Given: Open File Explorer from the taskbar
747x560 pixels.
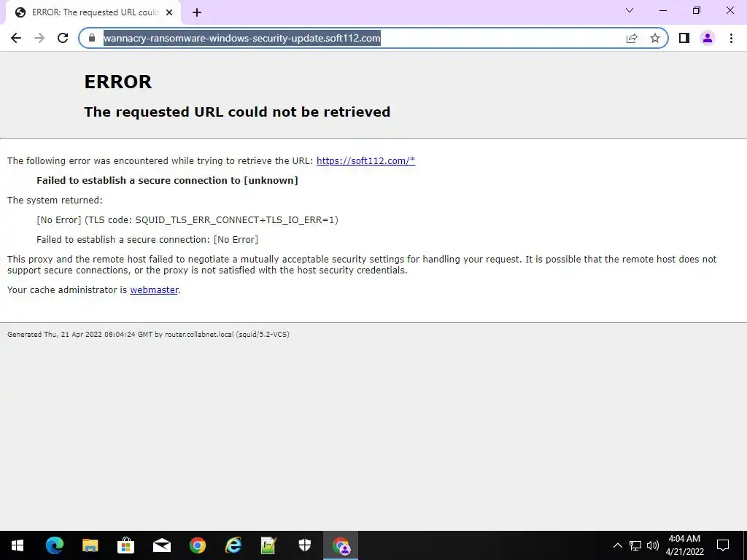Looking at the screenshot, I should pyautogui.click(x=90, y=545).
